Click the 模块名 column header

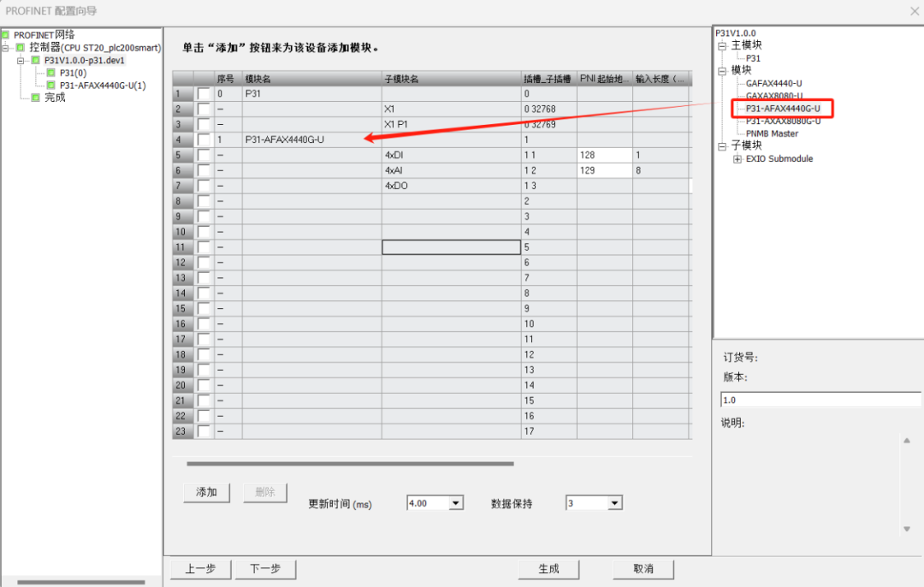click(311, 79)
